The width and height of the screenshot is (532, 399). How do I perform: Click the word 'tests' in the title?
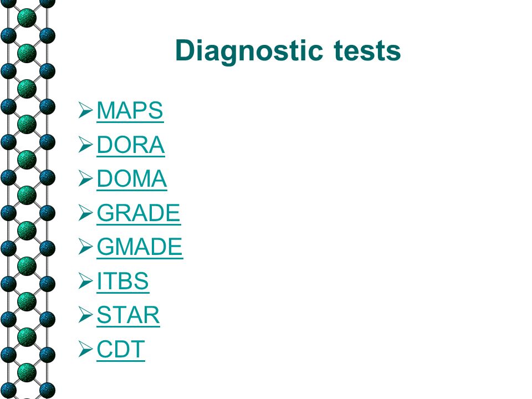[x=367, y=50]
